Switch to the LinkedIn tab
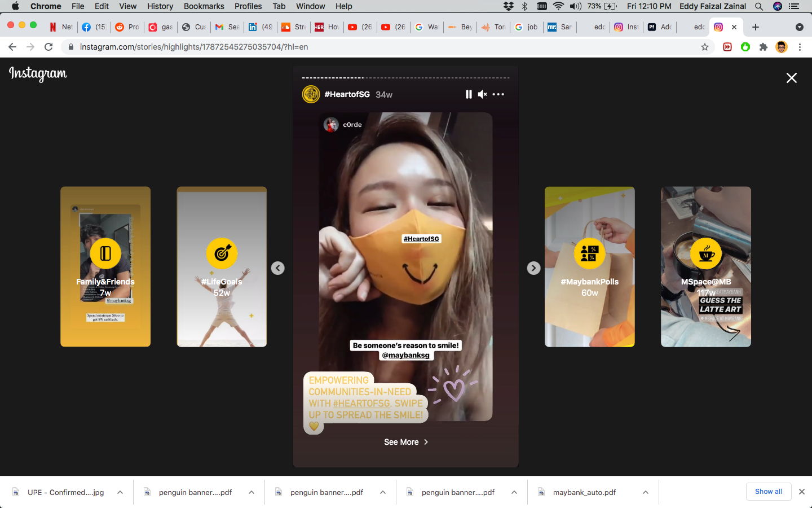The width and height of the screenshot is (812, 508). tap(261, 27)
